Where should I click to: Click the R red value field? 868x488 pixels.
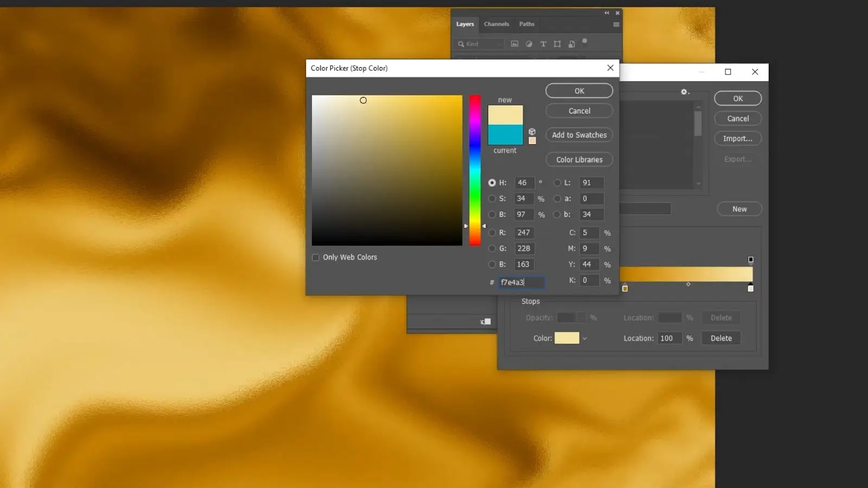(525, 233)
